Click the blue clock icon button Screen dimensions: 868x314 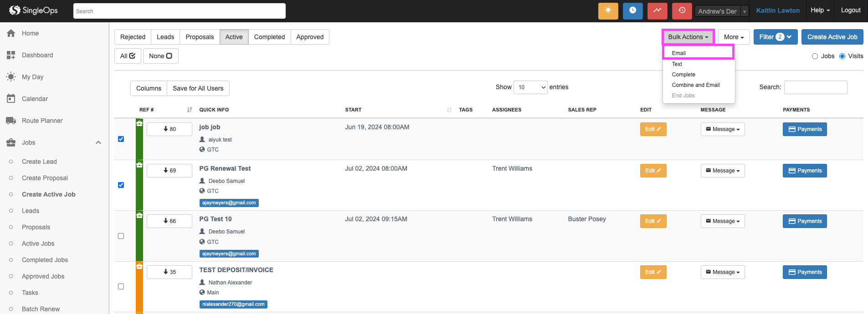[x=632, y=11]
